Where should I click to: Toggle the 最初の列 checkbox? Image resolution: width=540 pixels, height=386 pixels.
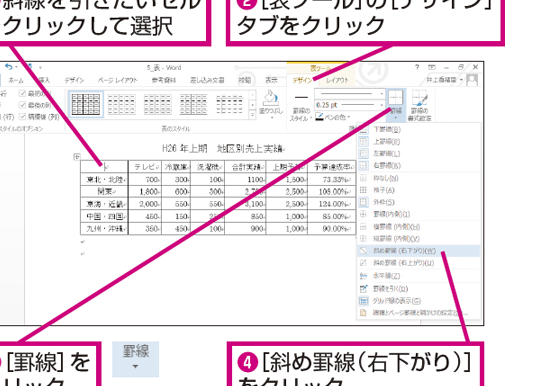click(x=23, y=93)
